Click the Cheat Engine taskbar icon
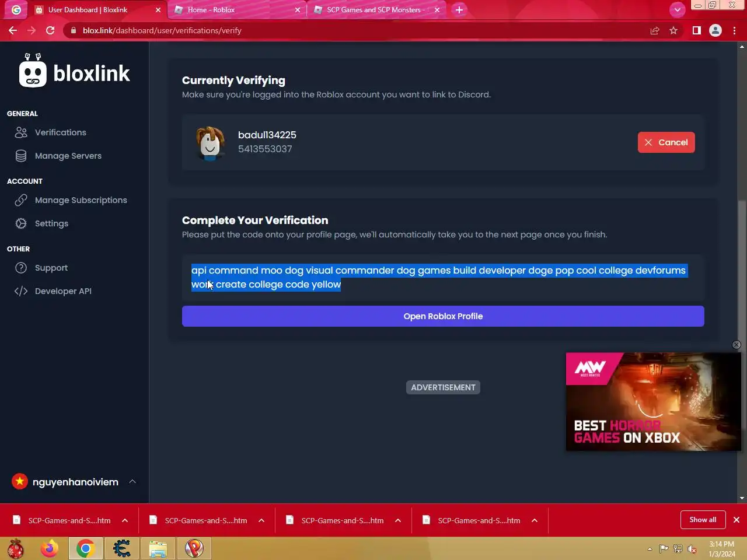747x560 pixels. [122, 548]
